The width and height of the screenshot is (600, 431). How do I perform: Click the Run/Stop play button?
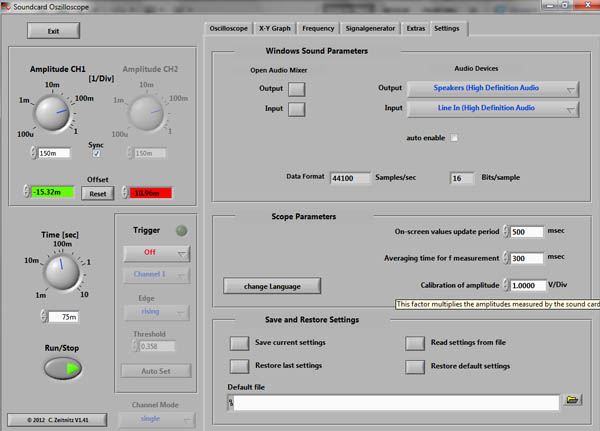[x=65, y=367]
